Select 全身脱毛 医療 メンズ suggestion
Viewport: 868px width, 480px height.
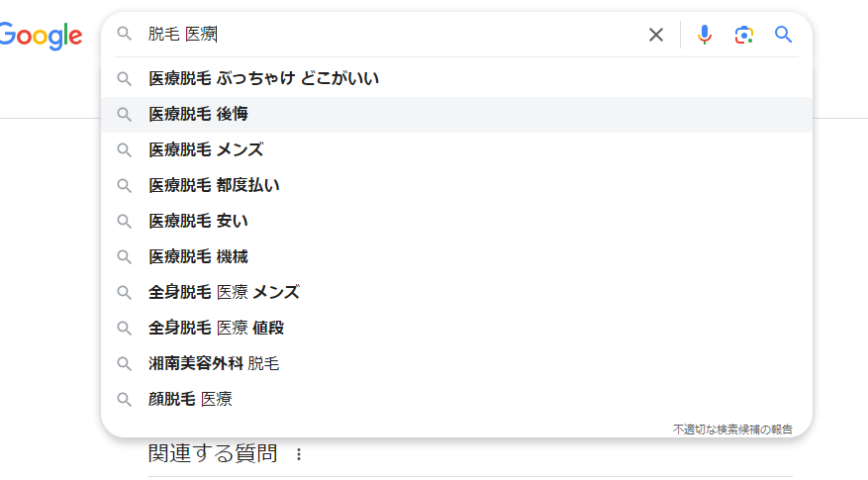[224, 292]
